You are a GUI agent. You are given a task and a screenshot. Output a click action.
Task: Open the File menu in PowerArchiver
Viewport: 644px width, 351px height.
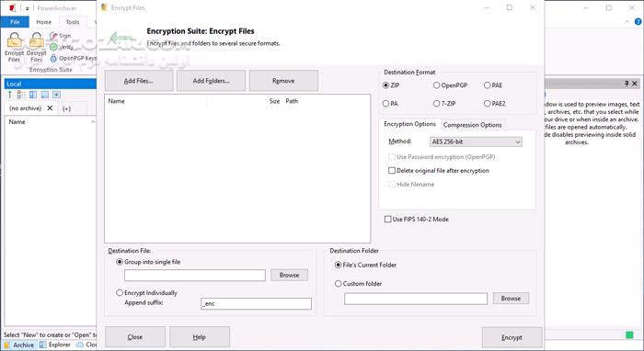click(15, 22)
